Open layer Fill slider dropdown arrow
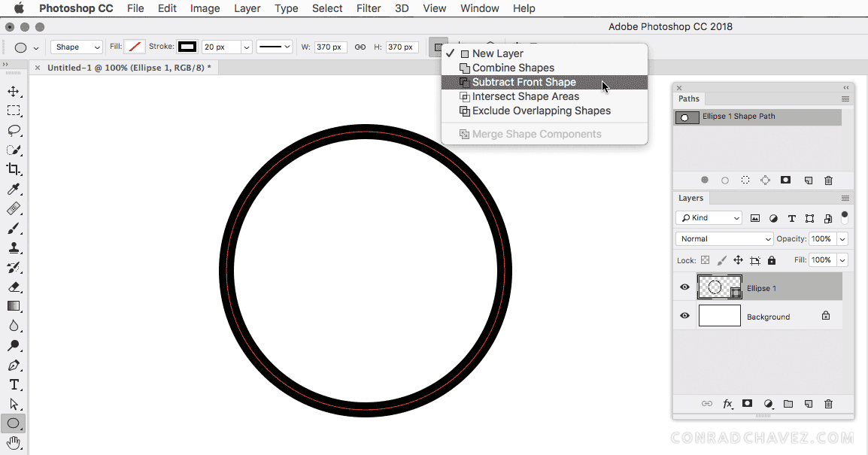The width and height of the screenshot is (868, 455). [842, 259]
